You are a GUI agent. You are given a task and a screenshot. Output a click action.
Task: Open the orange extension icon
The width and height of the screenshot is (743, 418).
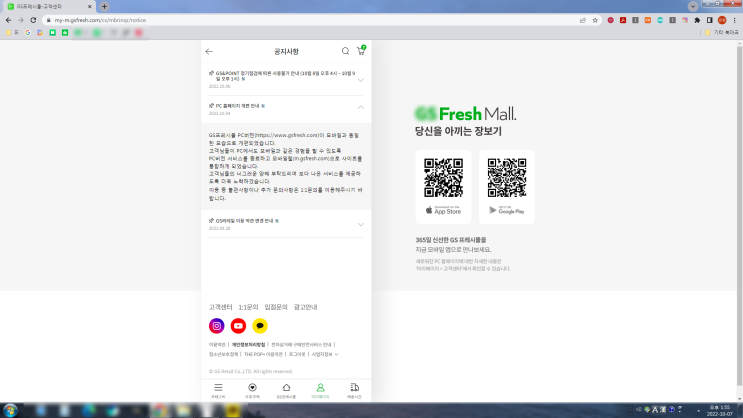click(x=648, y=20)
